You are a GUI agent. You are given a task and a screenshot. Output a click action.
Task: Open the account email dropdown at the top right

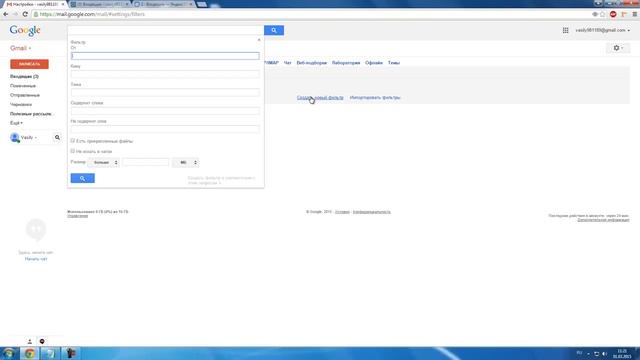(x=602, y=30)
